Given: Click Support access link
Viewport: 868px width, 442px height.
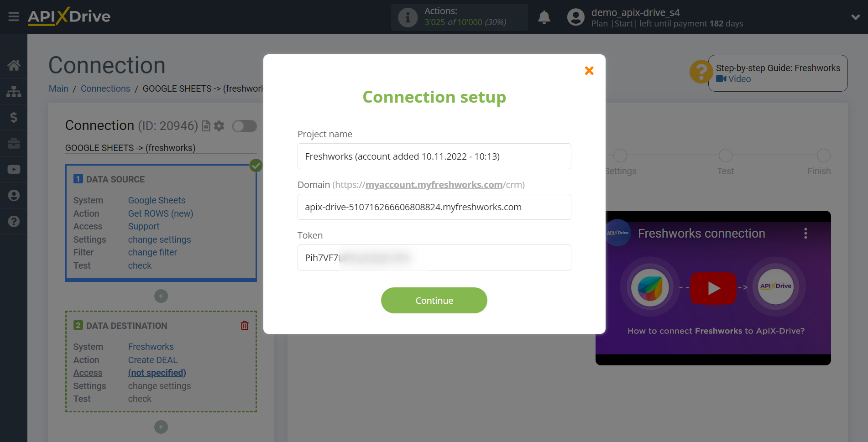Looking at the screenshot, I should 144,226.
